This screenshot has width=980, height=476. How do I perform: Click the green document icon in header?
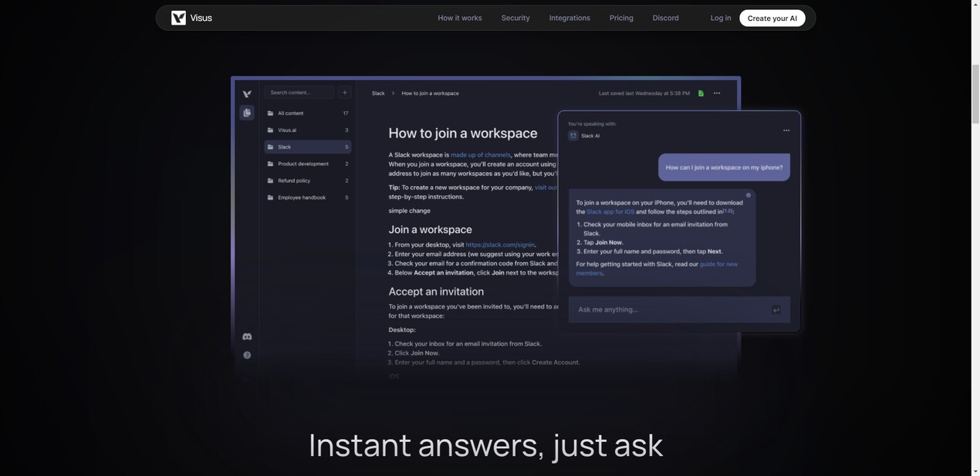click(701, 93)
